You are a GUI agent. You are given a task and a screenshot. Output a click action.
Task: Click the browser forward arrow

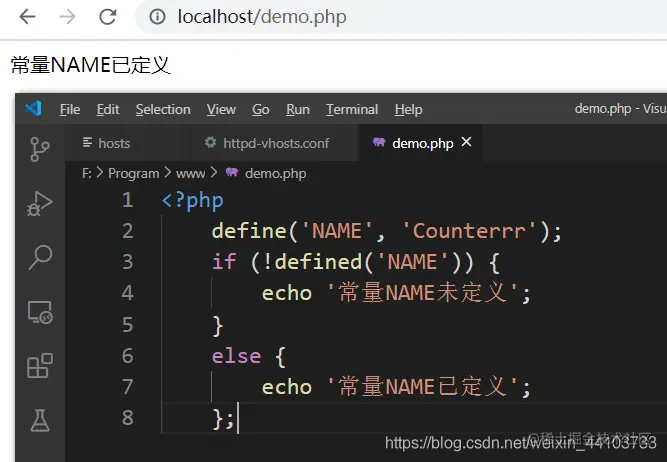click(67, 17)
